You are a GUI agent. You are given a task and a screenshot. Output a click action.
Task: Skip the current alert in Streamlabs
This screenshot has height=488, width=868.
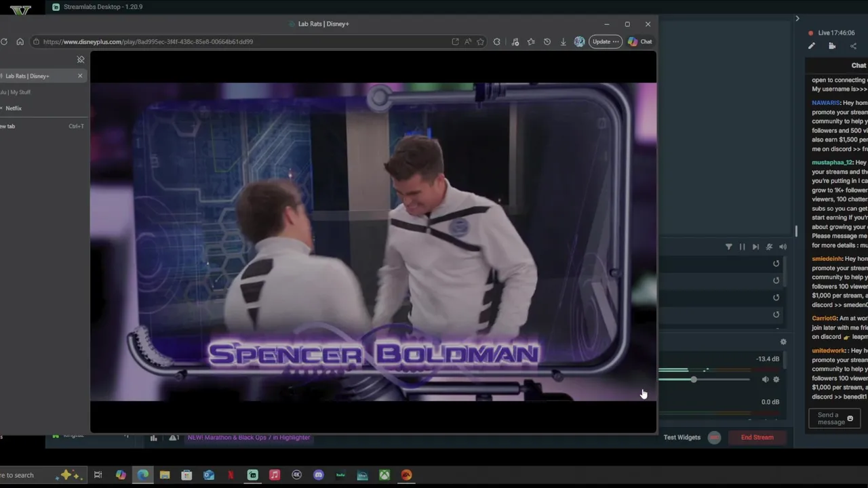[x=755, y=247]
